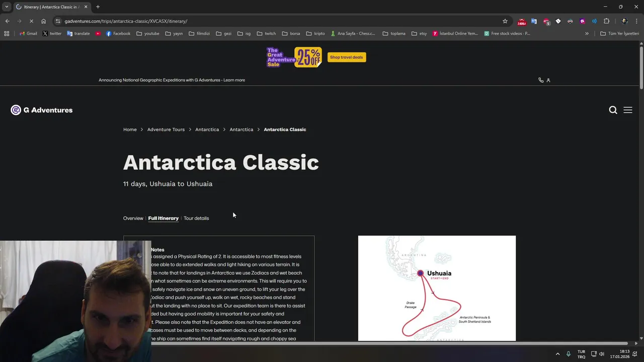View site information icon in address bar

pos(58,21)
